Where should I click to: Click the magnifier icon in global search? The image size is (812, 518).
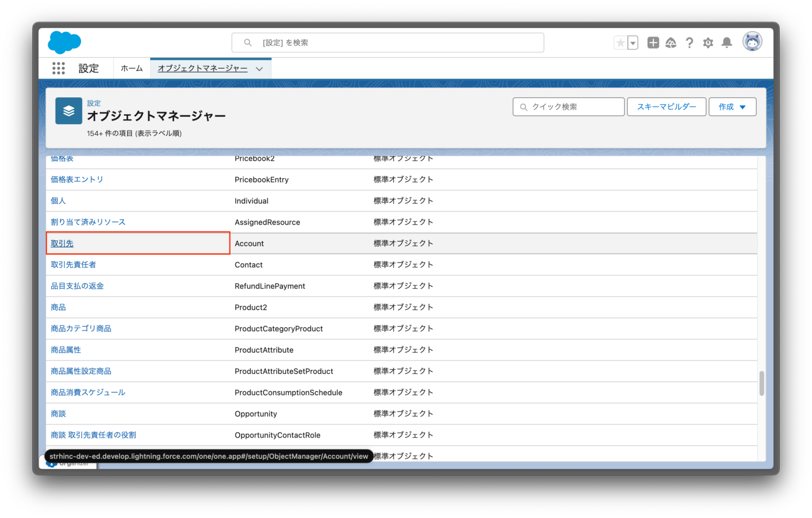coord(247,43)
